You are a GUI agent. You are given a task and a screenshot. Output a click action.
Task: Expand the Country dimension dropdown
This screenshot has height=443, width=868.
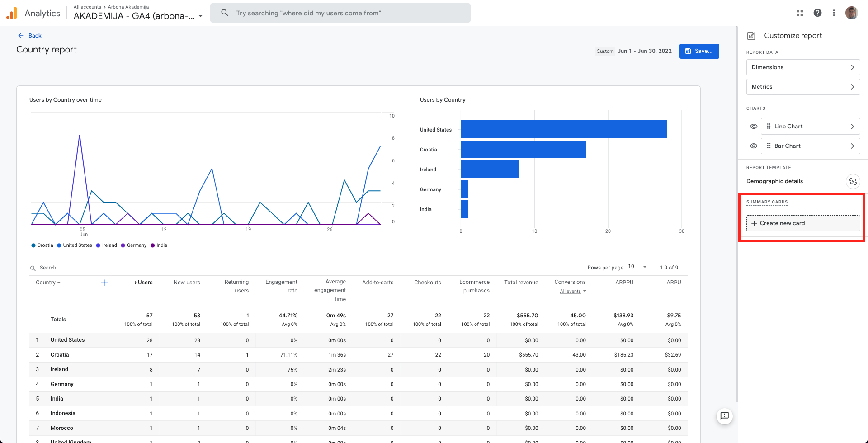click(48, 283)
